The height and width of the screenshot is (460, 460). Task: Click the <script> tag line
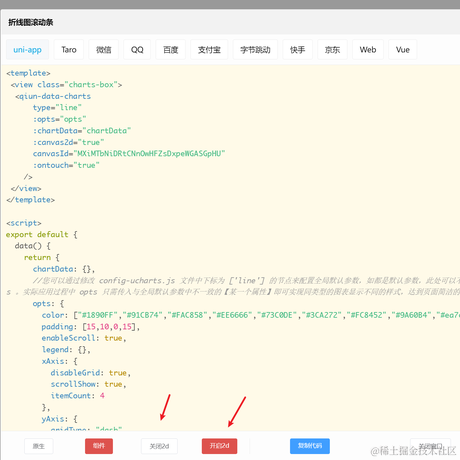pyautogui.click(x=24, y=223)
